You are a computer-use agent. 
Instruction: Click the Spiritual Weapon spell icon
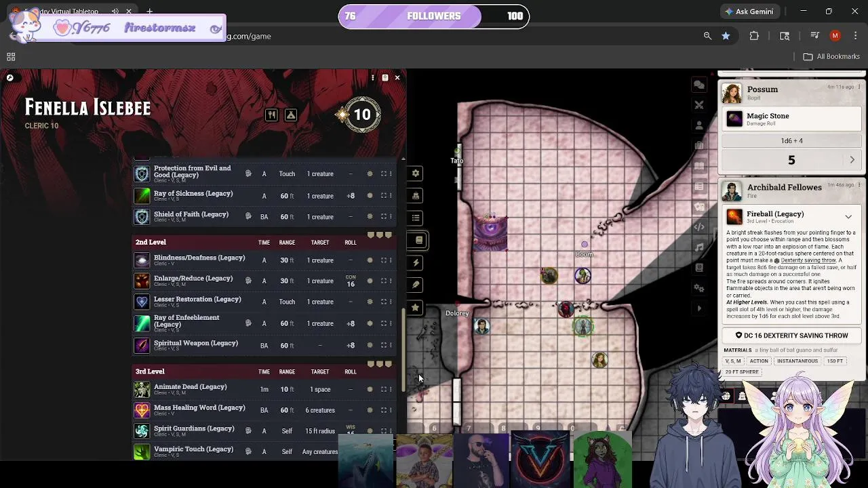coord(142,345)
